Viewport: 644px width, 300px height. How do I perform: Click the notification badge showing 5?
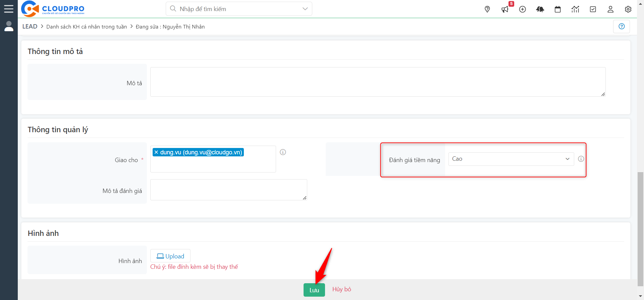tap(511, 4)
